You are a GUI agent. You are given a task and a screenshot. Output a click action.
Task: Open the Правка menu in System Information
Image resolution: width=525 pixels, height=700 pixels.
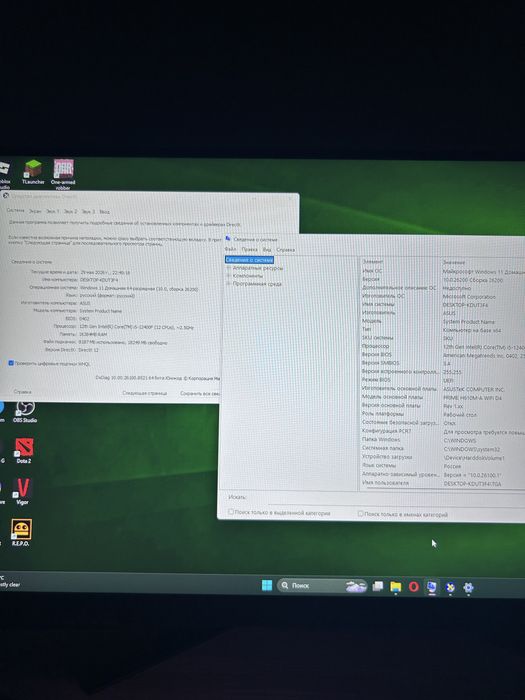click(x=250, y=249)
